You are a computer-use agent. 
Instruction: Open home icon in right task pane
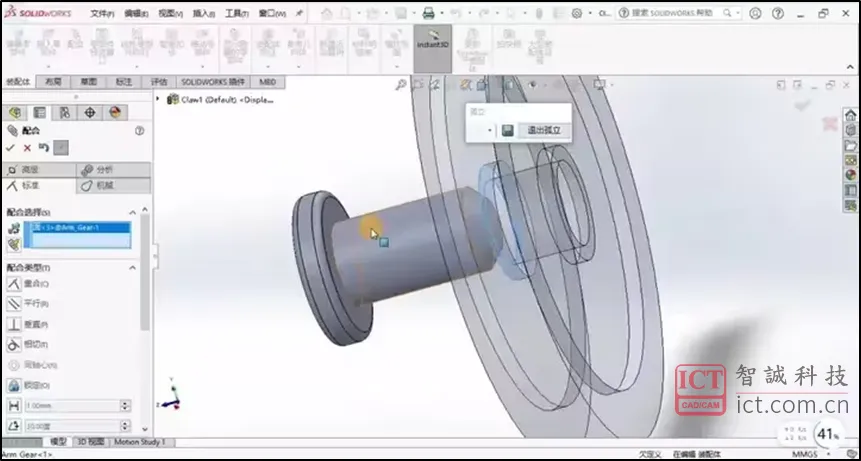851,115
